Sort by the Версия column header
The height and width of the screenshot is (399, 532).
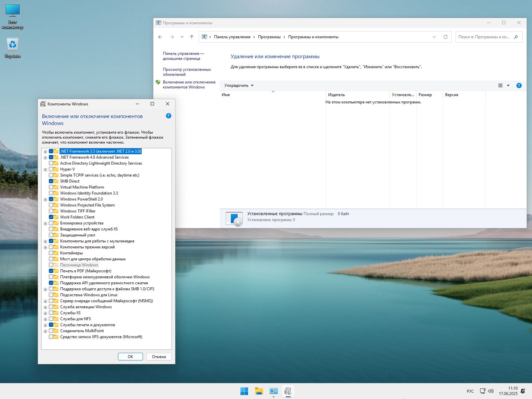(x=464, y=95)
